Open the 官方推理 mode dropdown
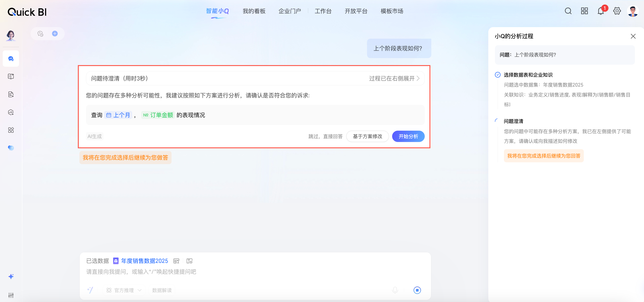The height and width of the screenshot is (302, 644). [x=124, y=290]
